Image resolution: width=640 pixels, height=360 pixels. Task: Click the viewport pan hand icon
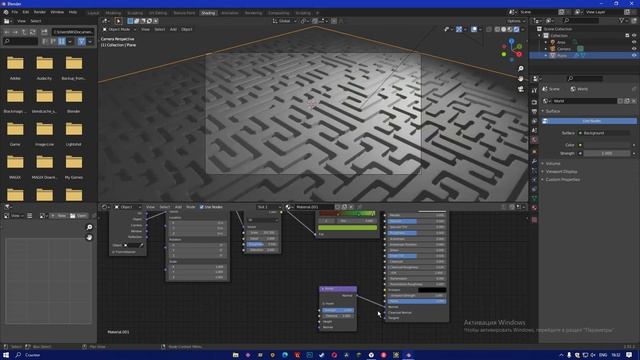pyautogui.click(x=520, y=78)
